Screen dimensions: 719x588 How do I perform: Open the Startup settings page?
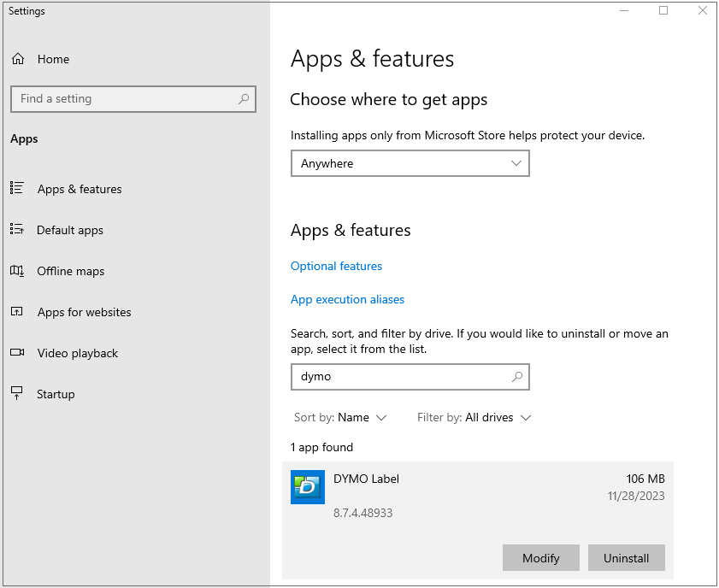click(x=56, y=394)
